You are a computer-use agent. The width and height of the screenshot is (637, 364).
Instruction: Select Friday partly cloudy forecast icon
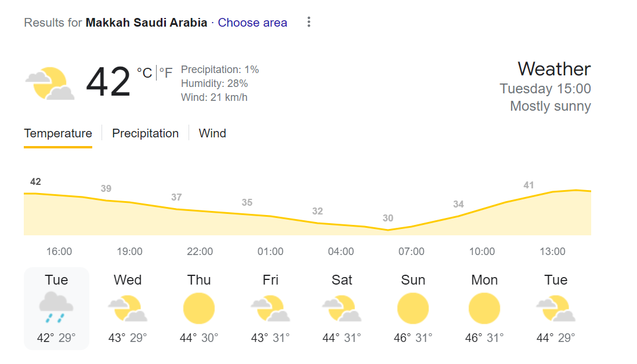point(270,308)
